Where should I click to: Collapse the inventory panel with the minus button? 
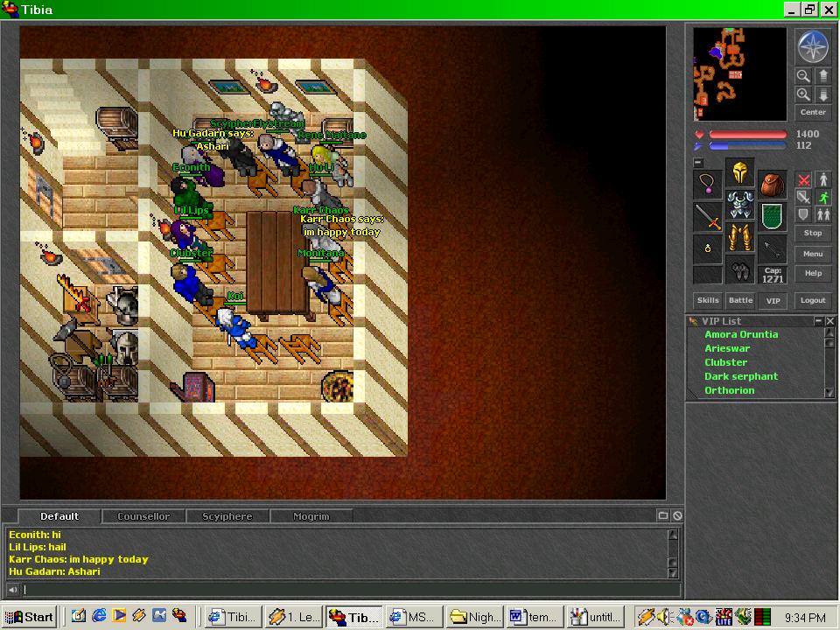[x=698, y=163]
